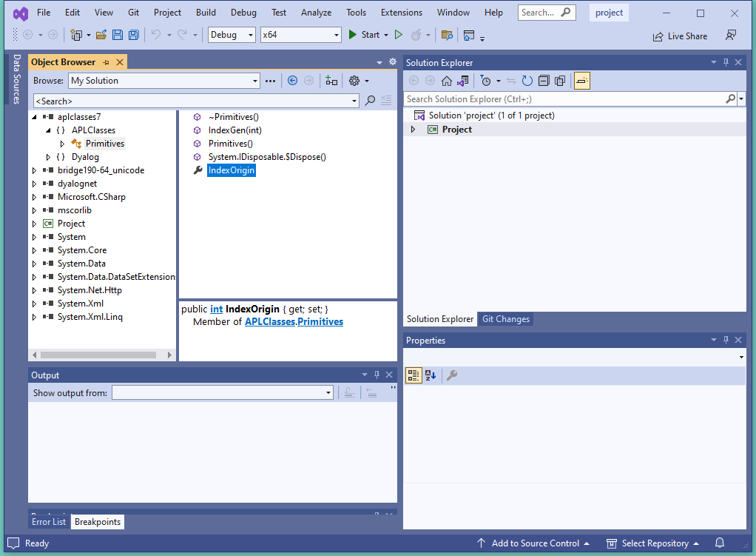
Task: Click the Start debugging button
Action: (x=364, y=35)
